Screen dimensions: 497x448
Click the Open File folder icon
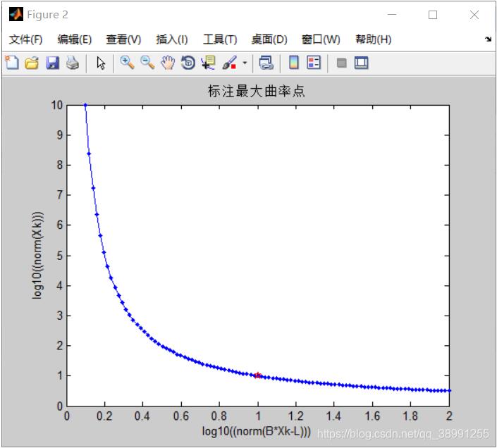coord(32,63)
